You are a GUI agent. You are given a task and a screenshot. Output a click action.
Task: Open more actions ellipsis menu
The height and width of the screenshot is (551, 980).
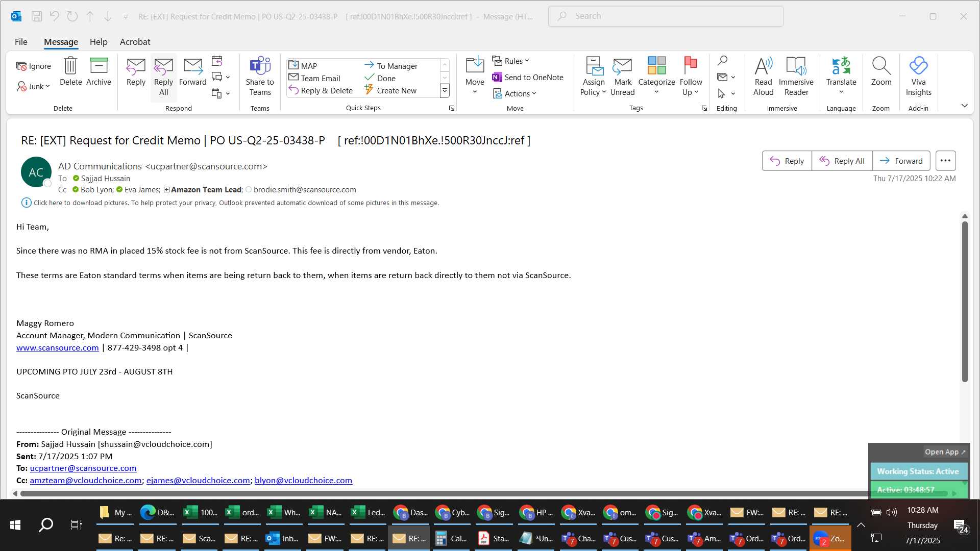coord(945,161)
